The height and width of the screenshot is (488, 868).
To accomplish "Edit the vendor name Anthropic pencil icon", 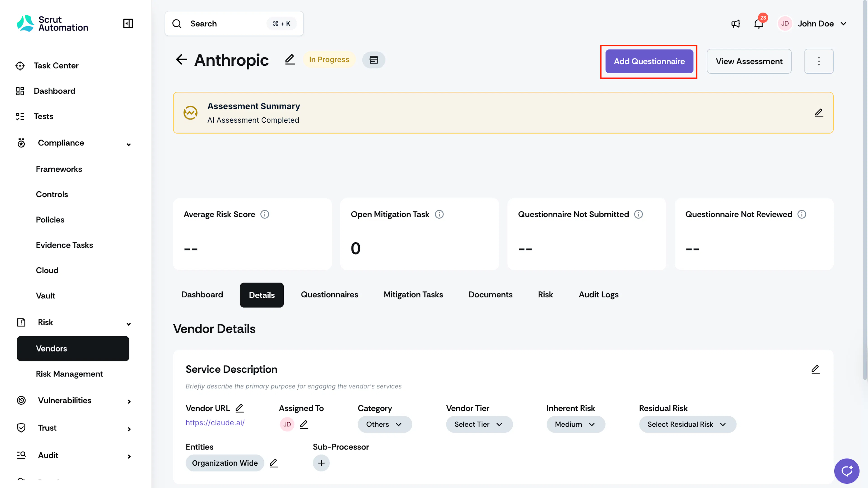I will (290, 60).
